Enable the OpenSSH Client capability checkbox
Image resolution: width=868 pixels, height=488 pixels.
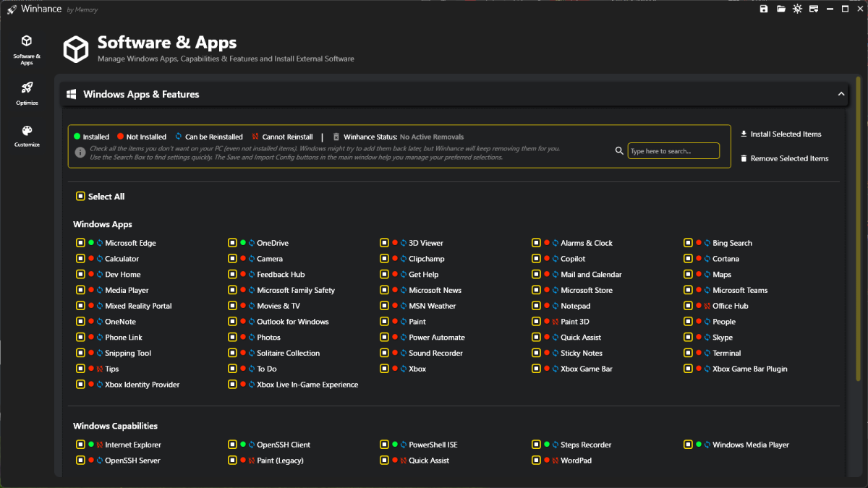pos(232,445)
